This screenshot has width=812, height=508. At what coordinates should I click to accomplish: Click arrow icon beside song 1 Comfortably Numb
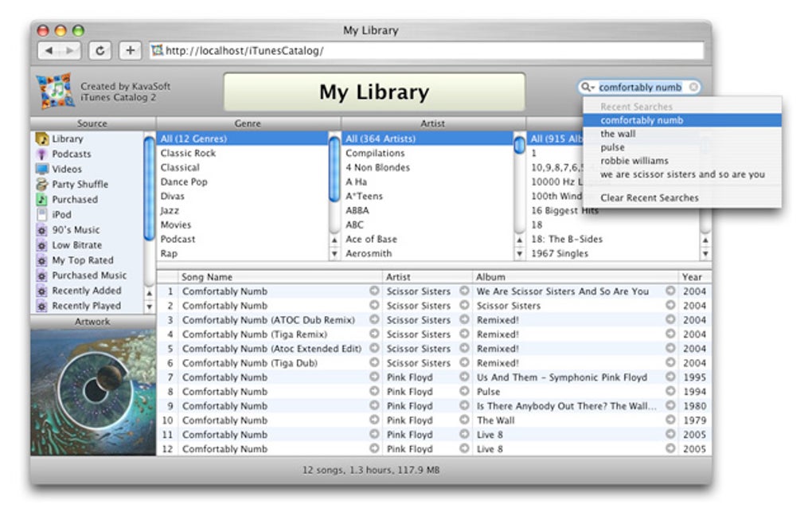pyautogui.click(x=374, y=291)
